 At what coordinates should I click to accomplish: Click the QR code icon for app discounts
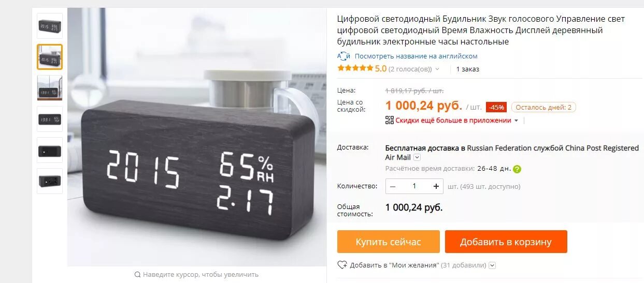point(390,120)
